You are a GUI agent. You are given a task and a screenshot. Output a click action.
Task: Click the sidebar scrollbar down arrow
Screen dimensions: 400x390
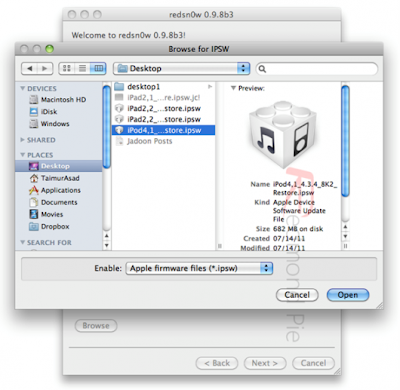click(x=107, y=246)
